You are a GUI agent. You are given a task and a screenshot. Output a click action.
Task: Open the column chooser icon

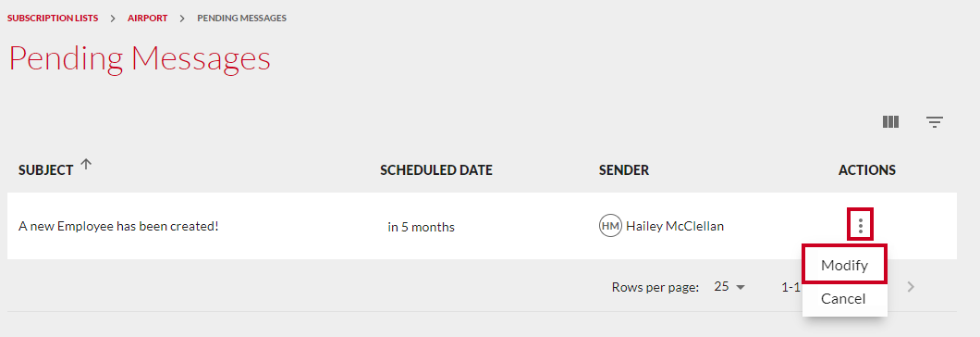coord(890,122)
